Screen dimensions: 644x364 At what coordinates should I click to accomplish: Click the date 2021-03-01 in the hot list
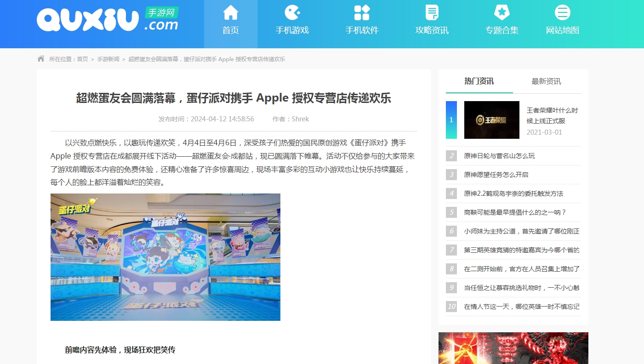pyautogui.click(x=544, y=132)
